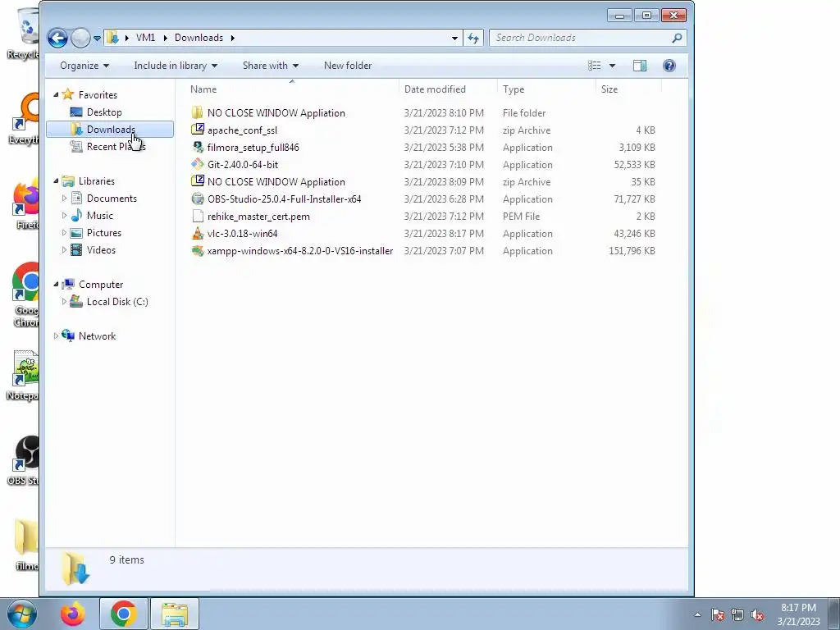
Task: Open the view options dropdown arrow
Action: click(612, 66)
